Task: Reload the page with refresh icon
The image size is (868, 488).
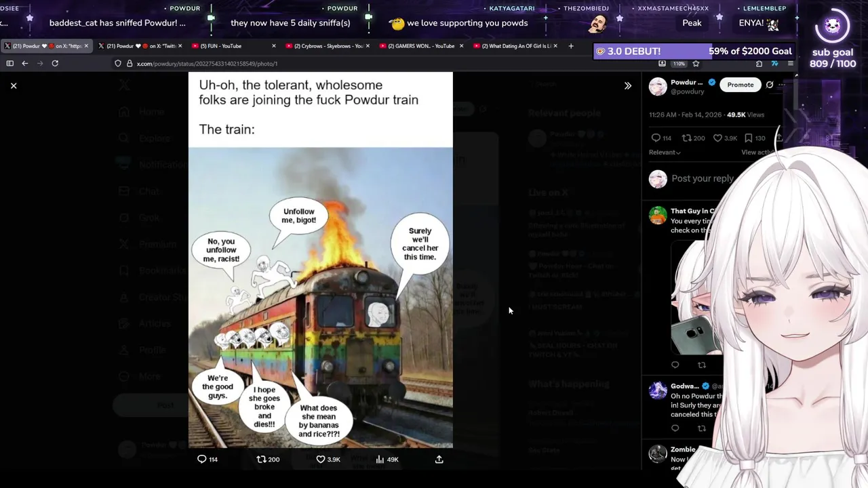Action: (55, 63)
